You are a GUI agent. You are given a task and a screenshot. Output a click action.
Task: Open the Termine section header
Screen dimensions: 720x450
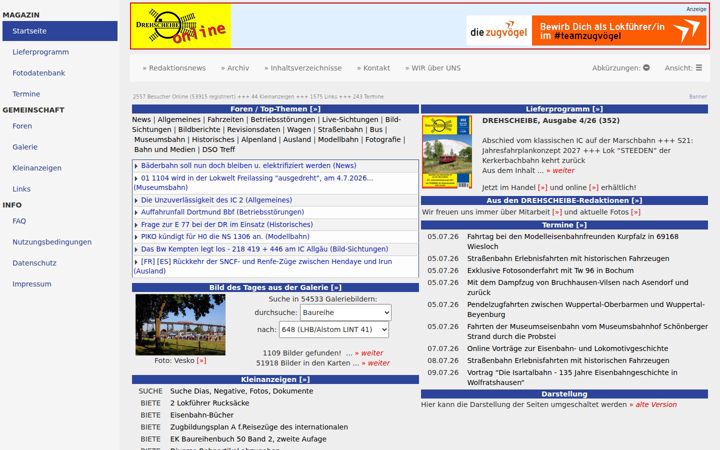tap(564, 225)
